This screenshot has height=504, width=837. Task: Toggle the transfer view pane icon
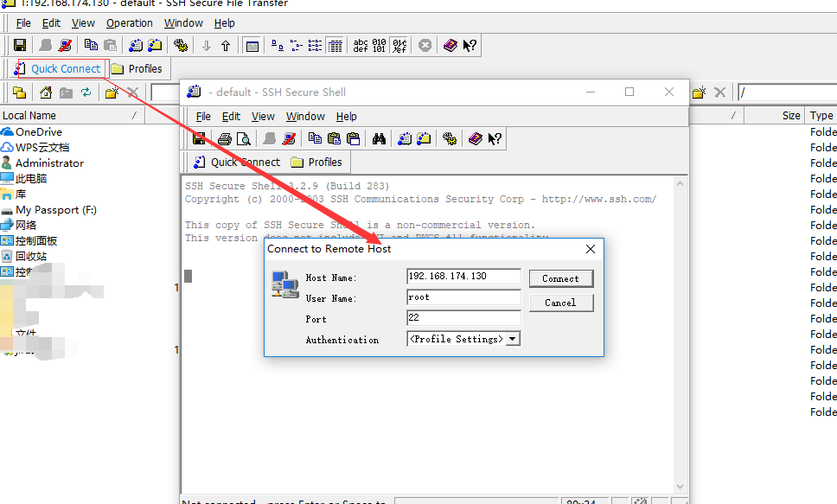[x=252, y=45]
